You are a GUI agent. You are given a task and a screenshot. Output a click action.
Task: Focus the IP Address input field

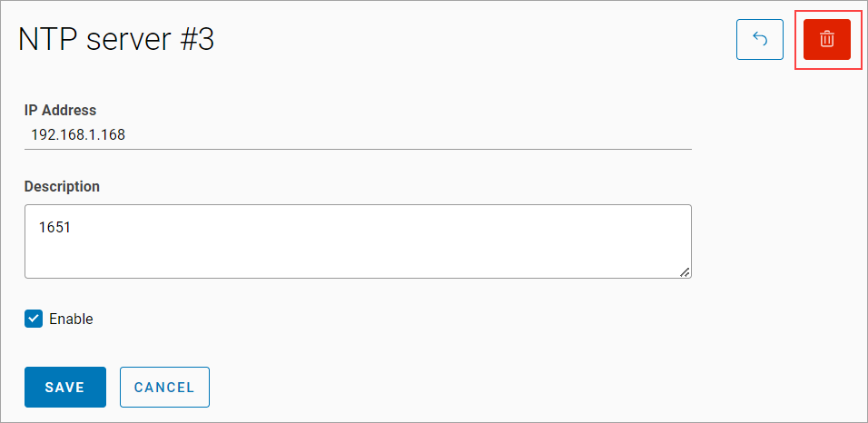(x=358, y=135)
